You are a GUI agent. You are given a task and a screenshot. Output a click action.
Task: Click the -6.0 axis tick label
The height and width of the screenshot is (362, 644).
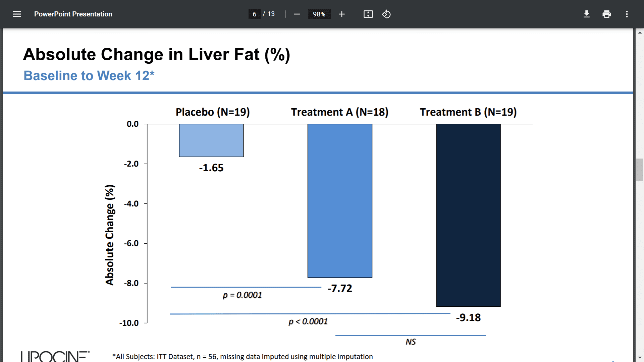131,243
